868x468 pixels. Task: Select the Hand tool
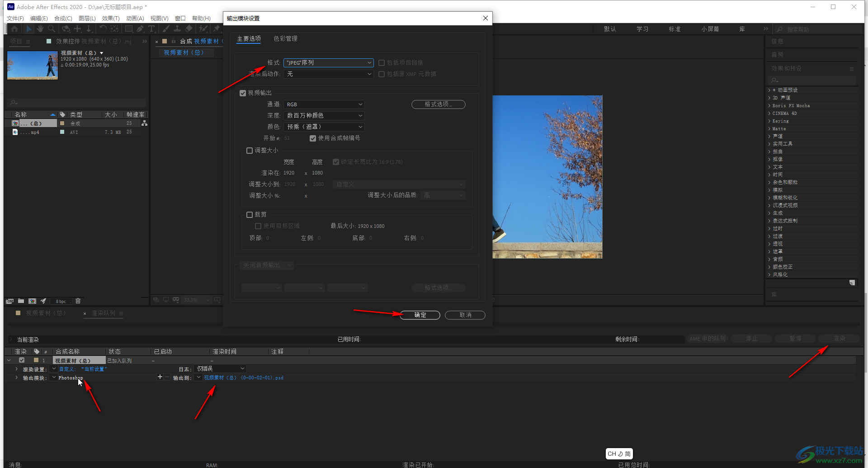(x=40, y=29)
